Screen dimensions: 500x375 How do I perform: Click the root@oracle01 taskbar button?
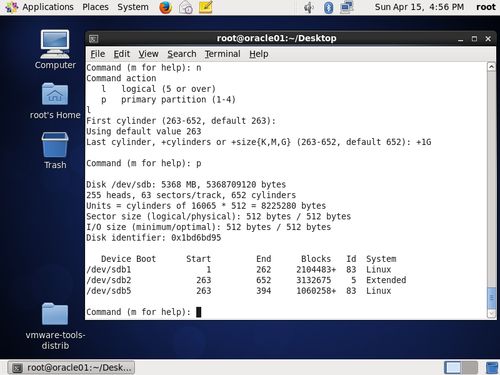(x=71, y=368)
